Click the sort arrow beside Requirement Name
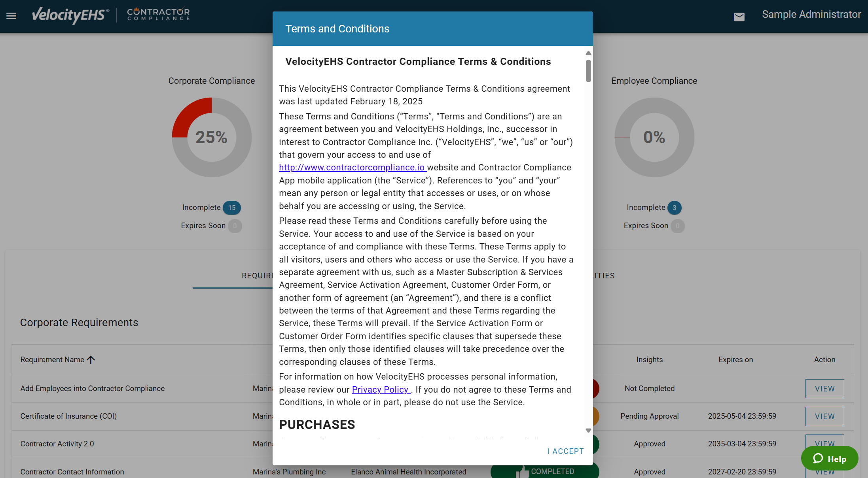The height and width of the screenshot is (478, 868). coord(91,360)
